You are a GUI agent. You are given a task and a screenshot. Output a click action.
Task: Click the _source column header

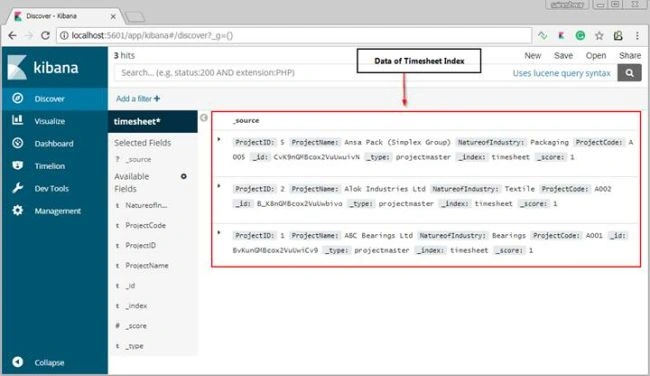(x=246, y=121)
